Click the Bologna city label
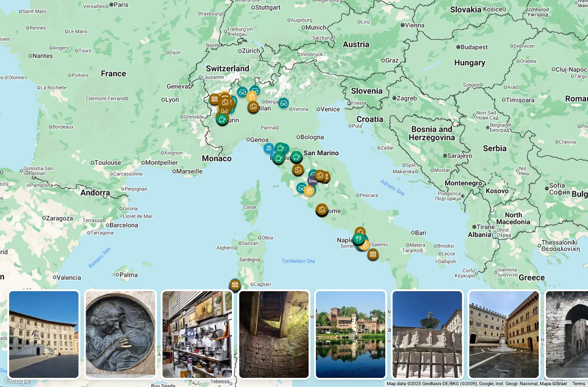 point(312,137)
